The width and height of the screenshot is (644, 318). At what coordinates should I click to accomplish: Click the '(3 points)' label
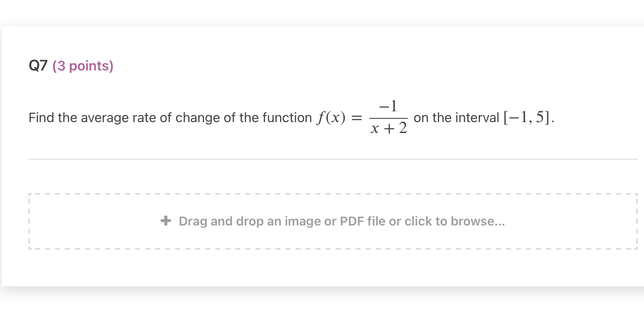tap(83, 65)
